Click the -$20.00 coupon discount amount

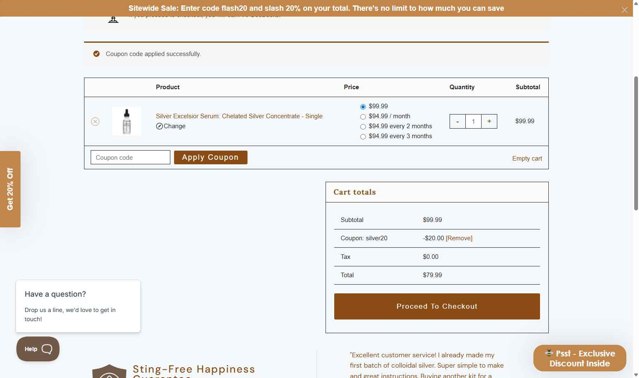coord(433,238)
